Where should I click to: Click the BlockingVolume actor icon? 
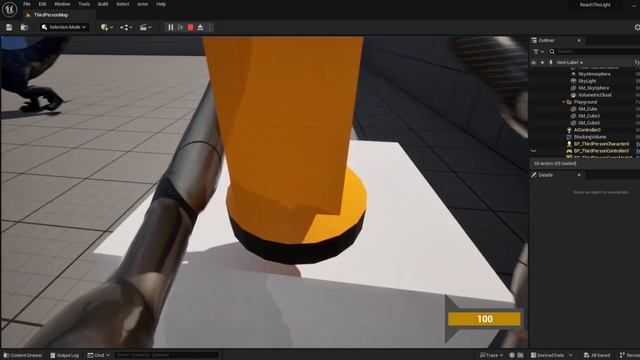(569, 137)
